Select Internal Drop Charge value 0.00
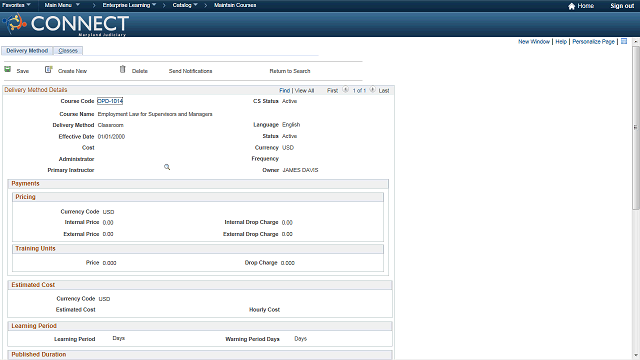The height and width of the screenshot is (360, 640). 287,222
